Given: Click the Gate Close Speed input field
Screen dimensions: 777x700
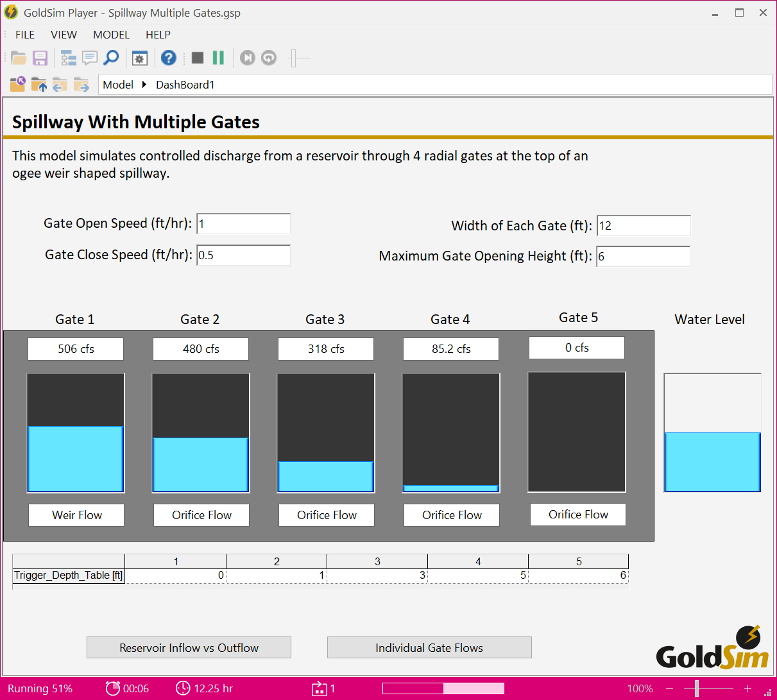Looking at the screenshot, I should click(x=243, y=255).
